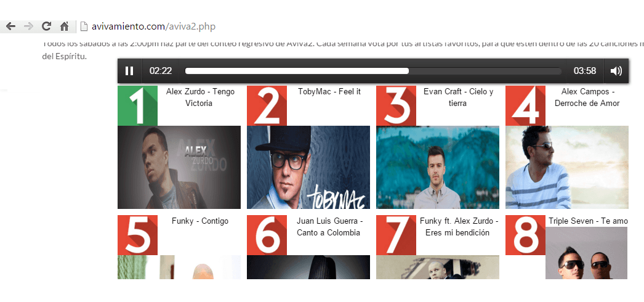Open Alex Zurdo artist photo
The image size is (644, 302).
179,167
